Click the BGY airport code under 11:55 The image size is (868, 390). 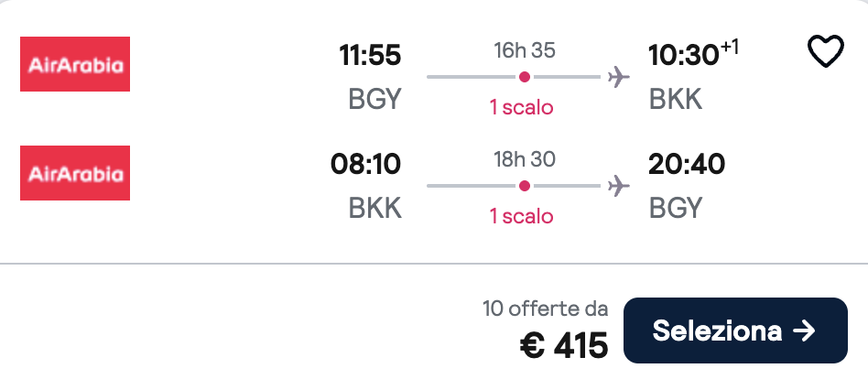pyautogui.click(x=374, y=99)
